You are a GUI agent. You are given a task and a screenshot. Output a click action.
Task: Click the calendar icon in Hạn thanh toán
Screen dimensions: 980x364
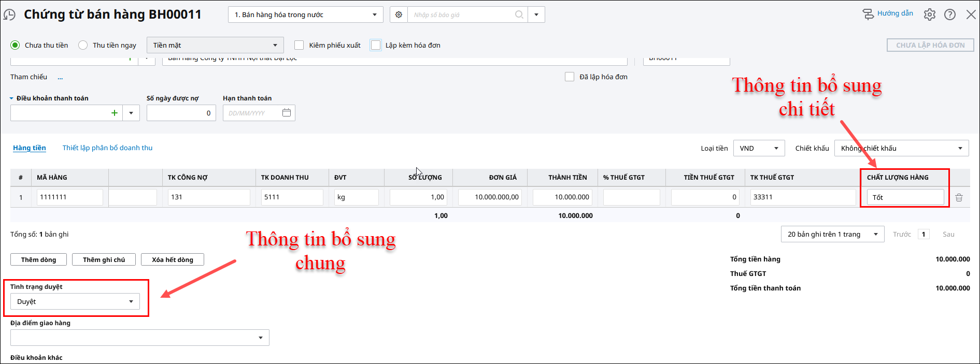(x=287, y=113)
